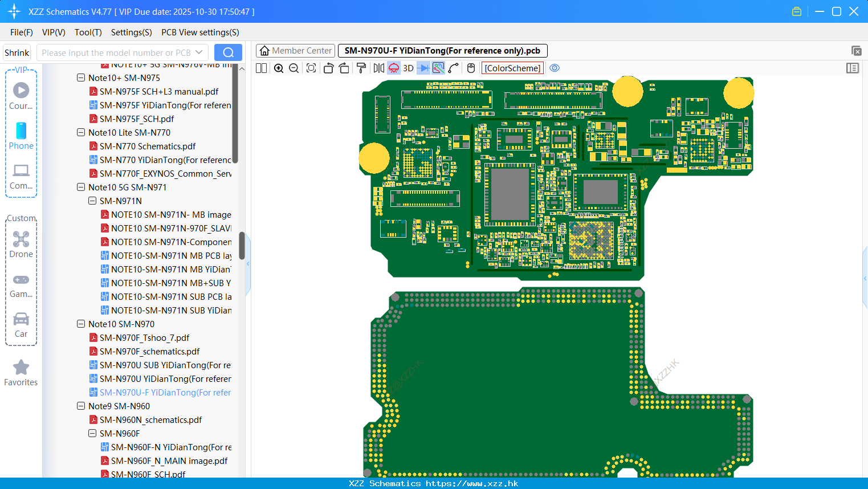Toggle the diode symbol mode
Screen dimensions: 868x489
423,68
